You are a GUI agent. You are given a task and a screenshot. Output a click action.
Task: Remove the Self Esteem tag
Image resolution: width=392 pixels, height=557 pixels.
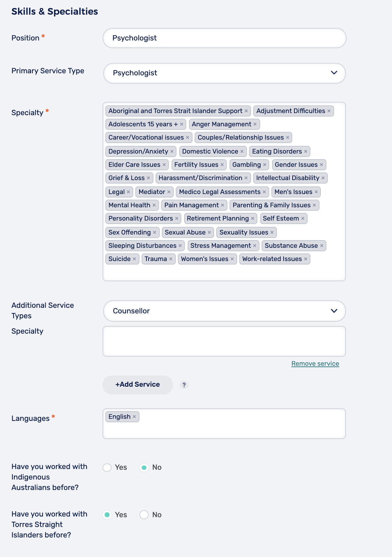(303, 218)
